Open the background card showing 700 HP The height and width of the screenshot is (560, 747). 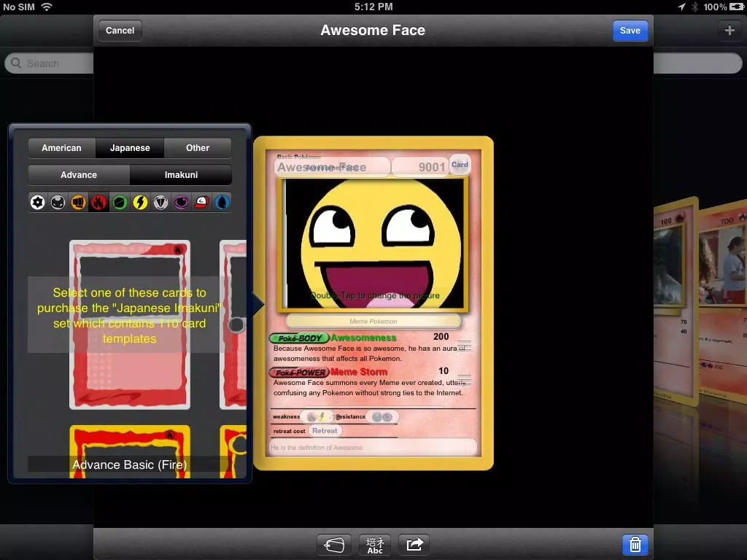click(723, 300)
